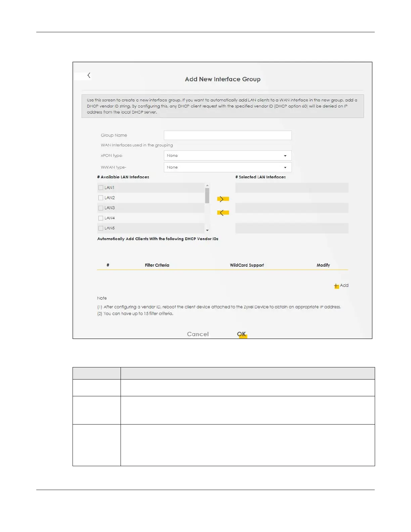This screenshot has height=532, width=411.
Task: Click the '# Selected LAN Interfaces' heading
Action: coord(261,177)
